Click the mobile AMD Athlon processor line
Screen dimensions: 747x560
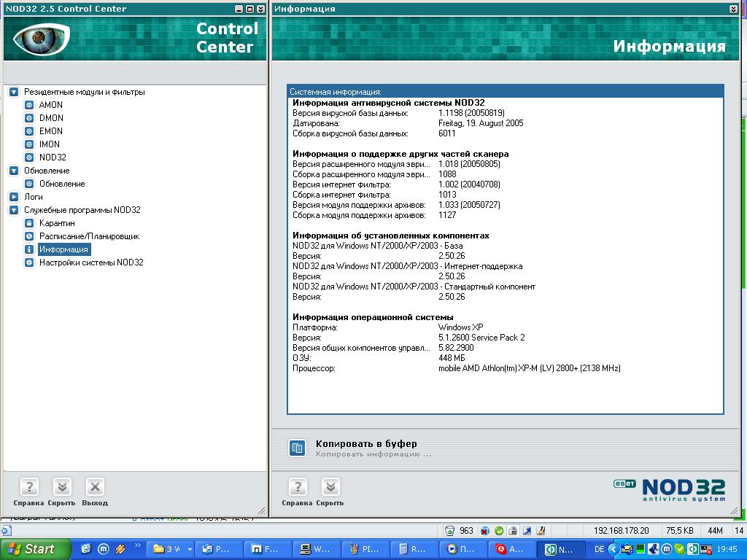530,368
